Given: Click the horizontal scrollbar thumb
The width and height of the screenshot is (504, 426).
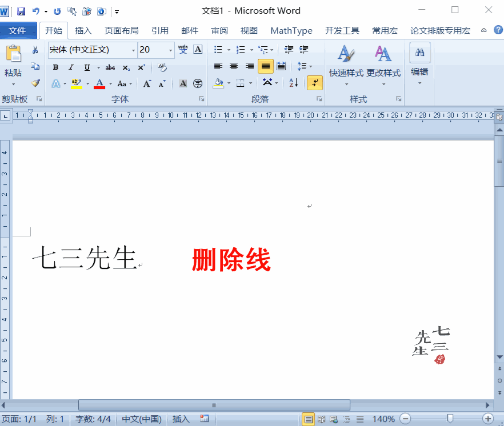Looking at the screenshot, I should tap(214, 405).
